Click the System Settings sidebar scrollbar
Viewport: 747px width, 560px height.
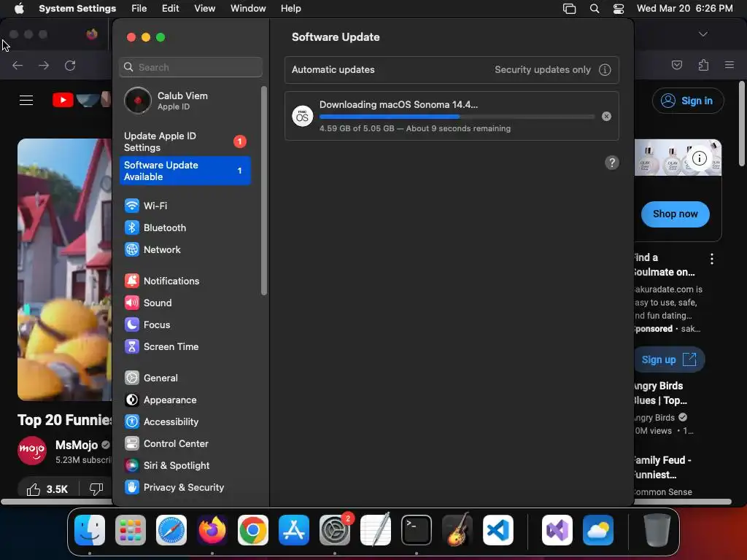(264, 190)
